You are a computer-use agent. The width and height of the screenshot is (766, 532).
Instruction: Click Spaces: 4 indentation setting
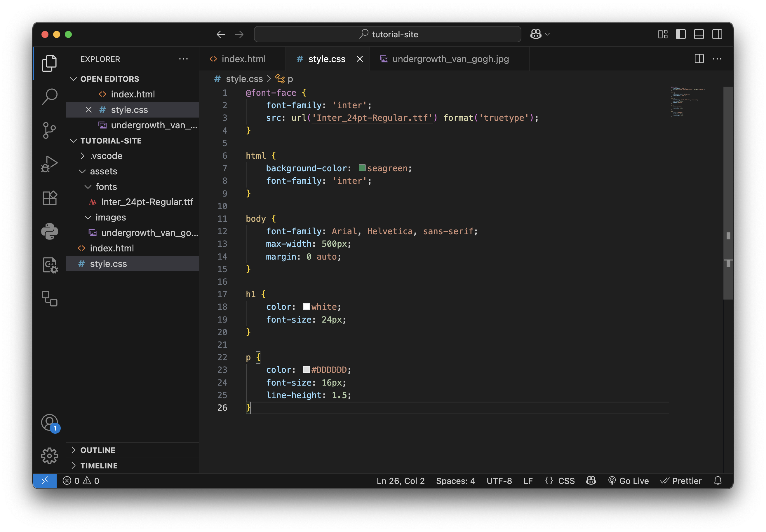[x=455, y=481]
